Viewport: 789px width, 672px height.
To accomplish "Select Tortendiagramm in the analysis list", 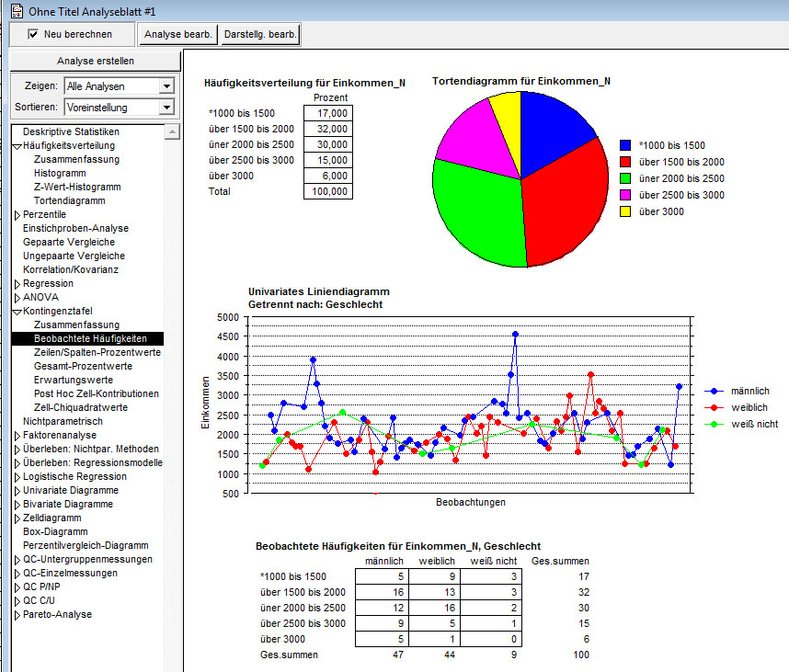I will [x=70, y=200].
